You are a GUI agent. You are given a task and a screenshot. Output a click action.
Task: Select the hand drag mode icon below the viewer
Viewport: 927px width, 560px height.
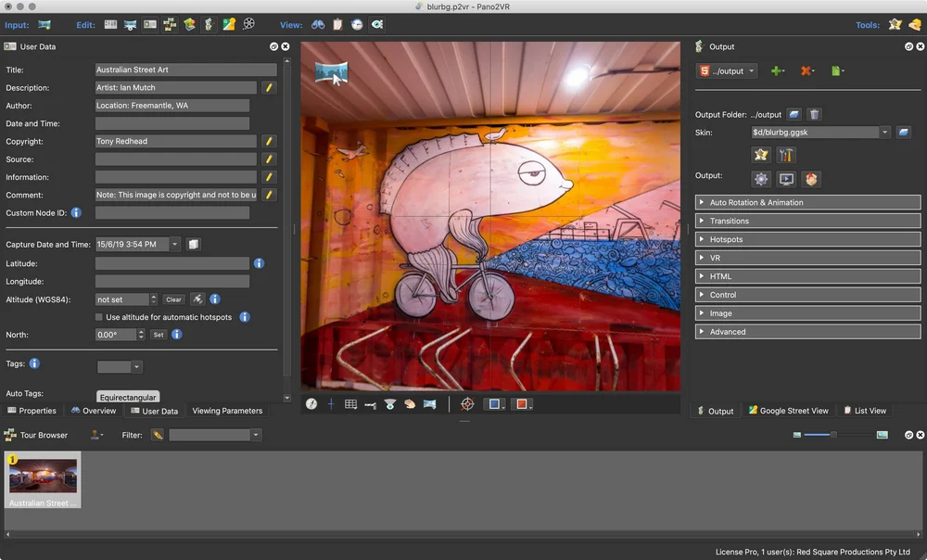pyautogui.click(x=410, y=404)
